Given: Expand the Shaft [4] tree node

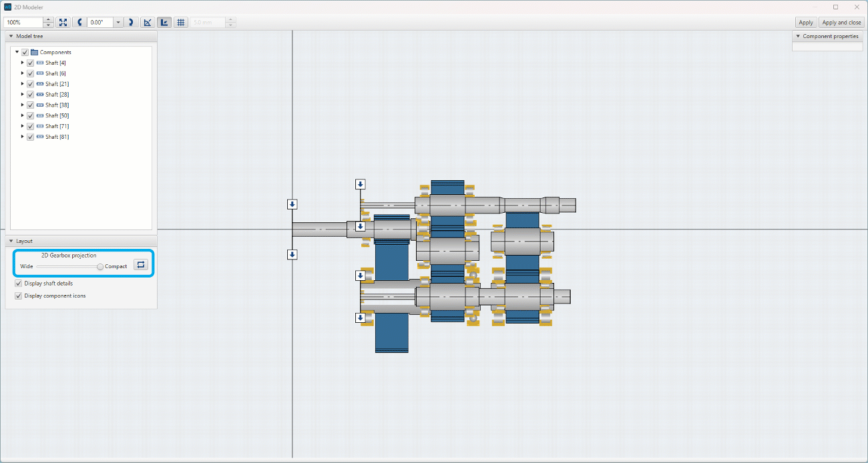Looking at the screenshot, I should click(23, 63).
